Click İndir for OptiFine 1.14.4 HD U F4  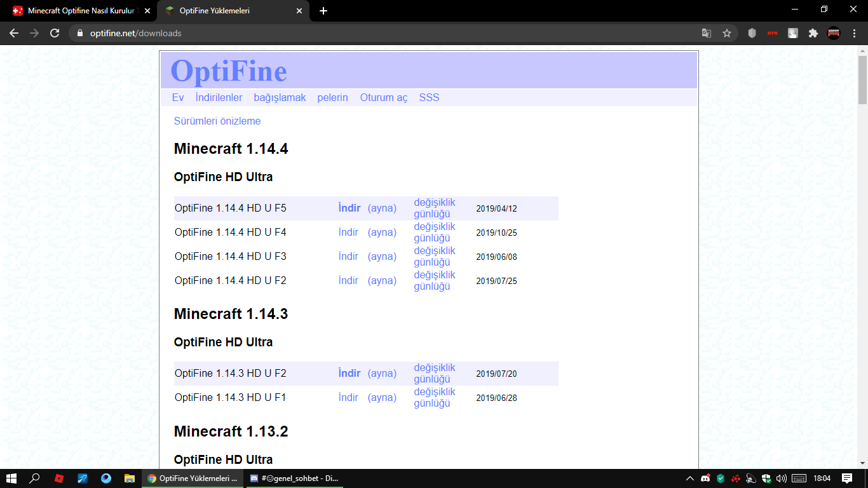(x=348, y=232)
